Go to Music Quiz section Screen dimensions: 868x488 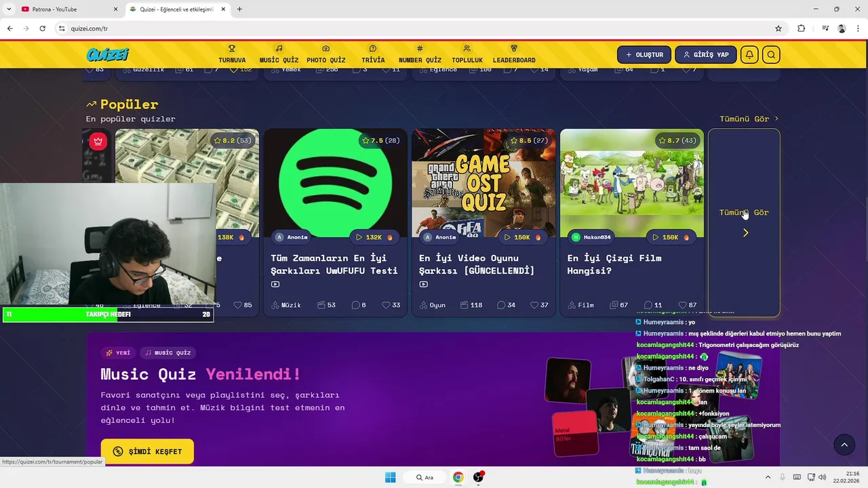click(x=279, y=54)
